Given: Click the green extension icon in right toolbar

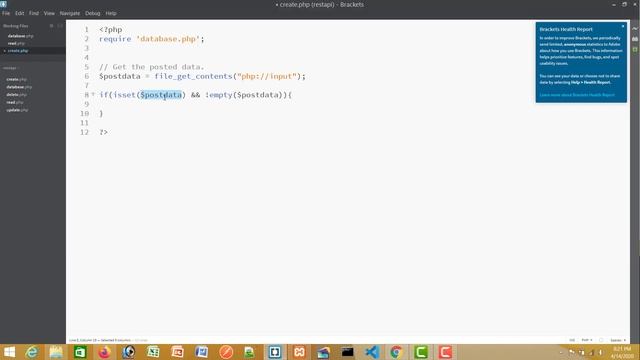Looking at the screenshot, I should click(x=635, y=50).
